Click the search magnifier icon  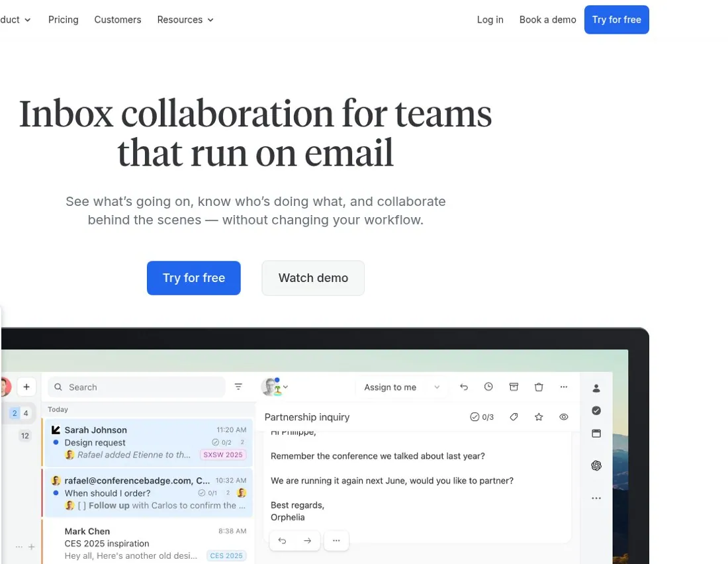58,387
